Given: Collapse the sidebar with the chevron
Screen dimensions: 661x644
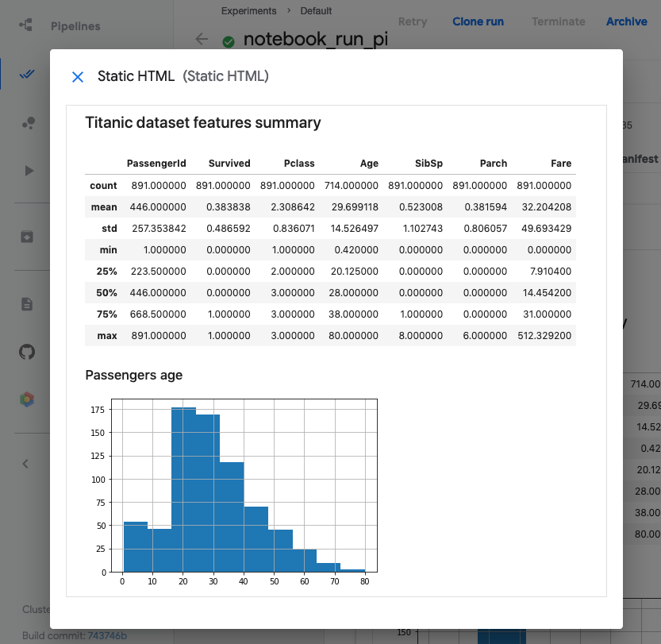Looking at the screenshot, I should pyautogui.click(x=26, y=463).
